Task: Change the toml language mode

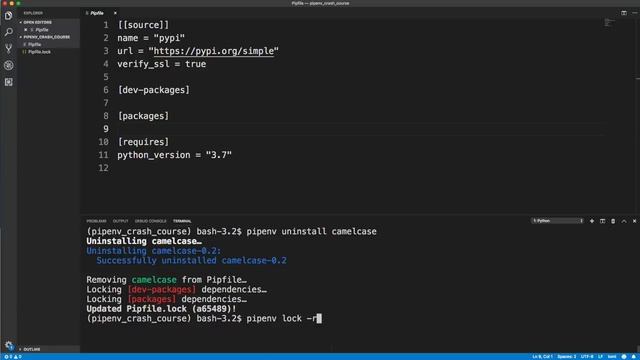Action: tap(612, 357)
